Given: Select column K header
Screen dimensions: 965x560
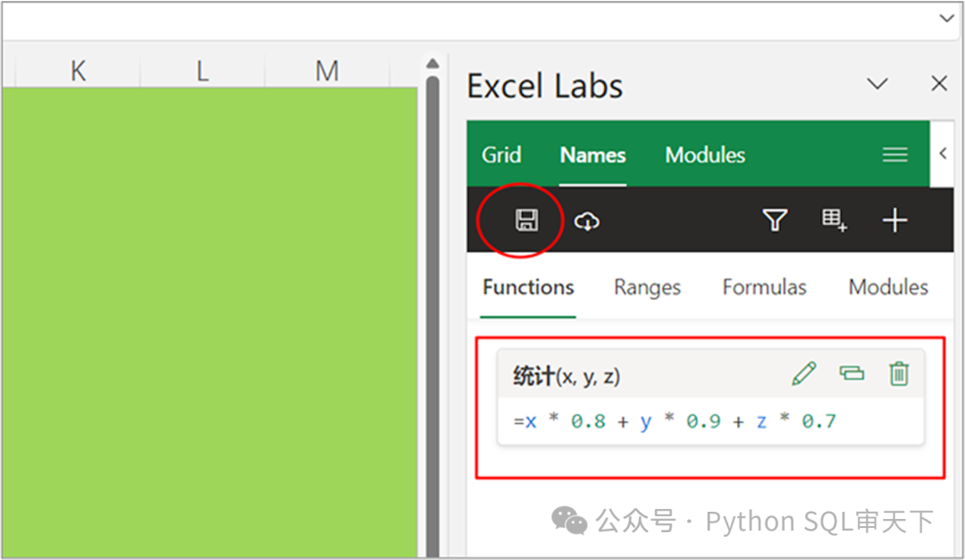Looking at the screenshot, I should pos(78,71).
